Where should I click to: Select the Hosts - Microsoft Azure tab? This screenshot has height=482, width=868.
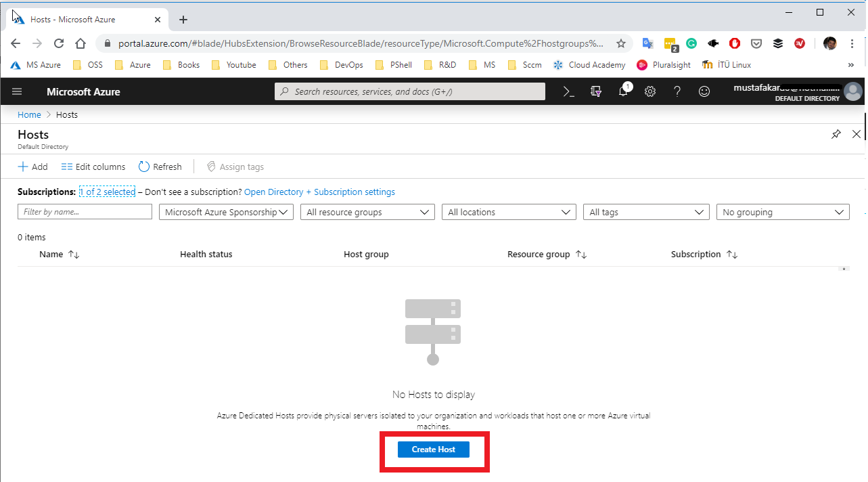88,20
